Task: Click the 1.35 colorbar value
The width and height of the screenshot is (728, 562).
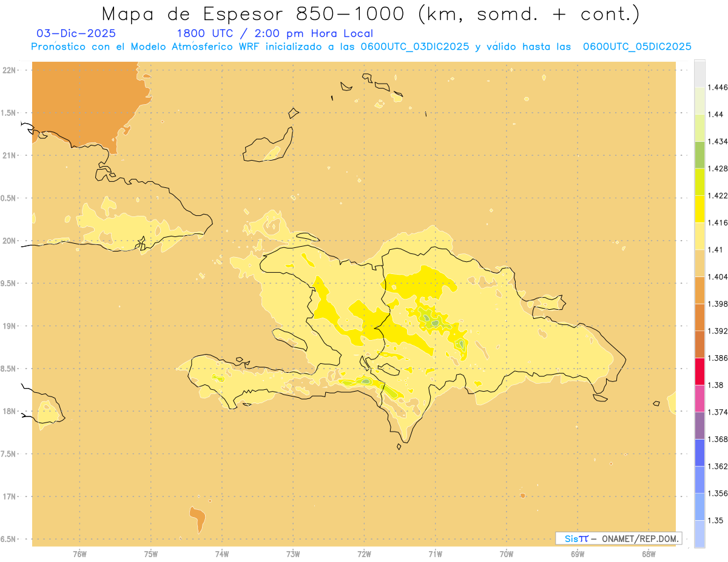Action: tap(716, 520)
